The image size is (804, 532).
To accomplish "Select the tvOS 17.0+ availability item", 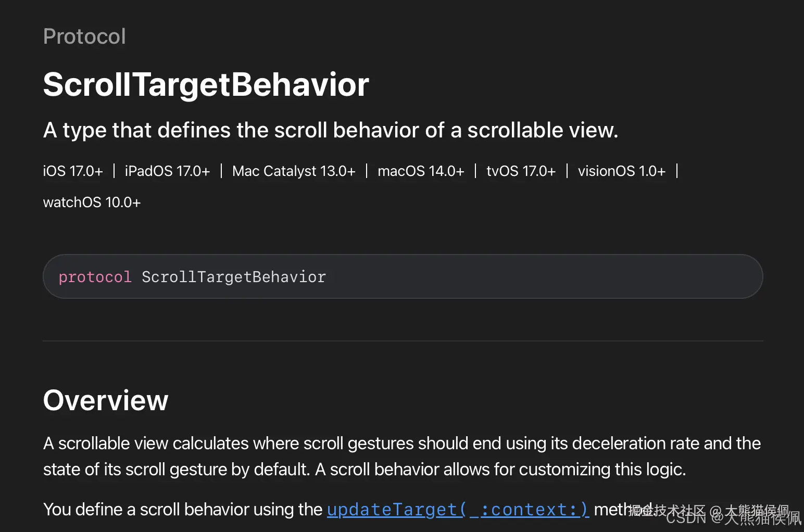I will (x=521, y=171).
